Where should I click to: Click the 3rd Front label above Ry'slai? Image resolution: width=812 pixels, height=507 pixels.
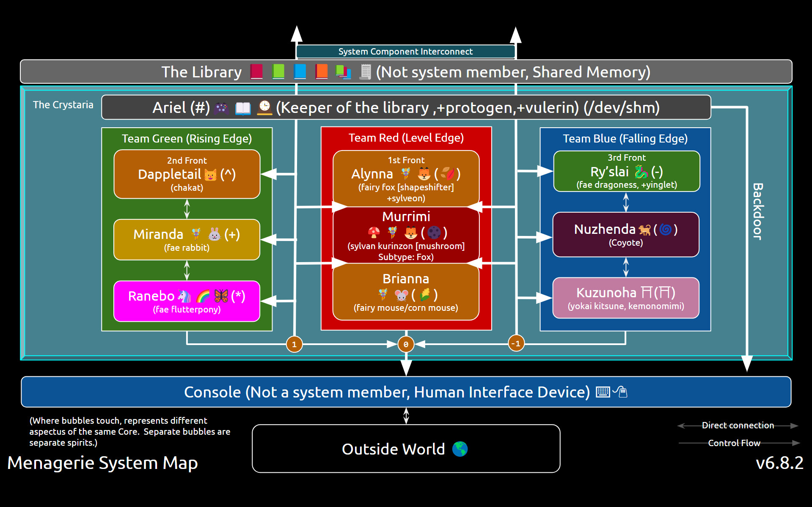pos(627,158)
